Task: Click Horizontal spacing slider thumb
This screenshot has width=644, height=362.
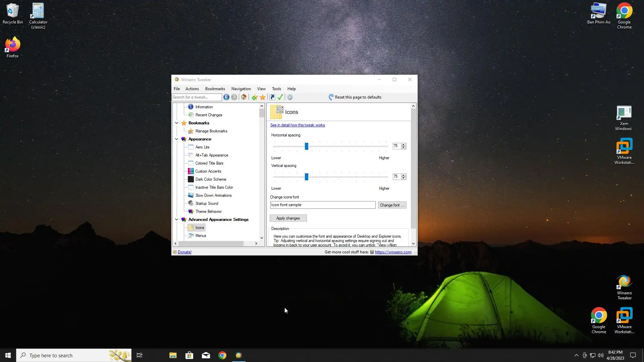Action: [306, 146]
